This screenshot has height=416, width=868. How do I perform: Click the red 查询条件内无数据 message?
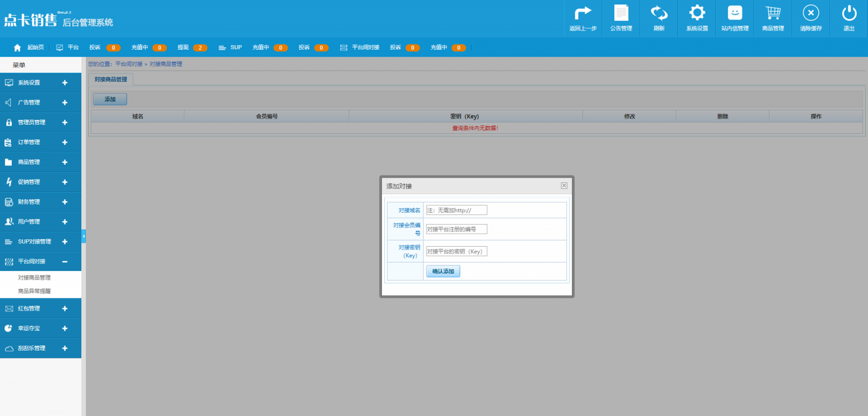tap(475, 128)
